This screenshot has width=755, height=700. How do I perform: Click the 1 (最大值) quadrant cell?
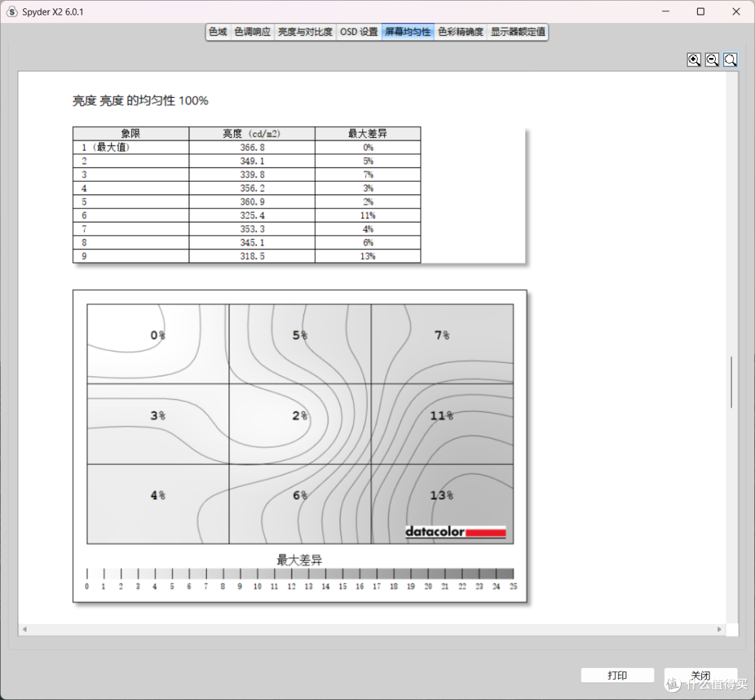pyautogui.click(x=131, y=148)
